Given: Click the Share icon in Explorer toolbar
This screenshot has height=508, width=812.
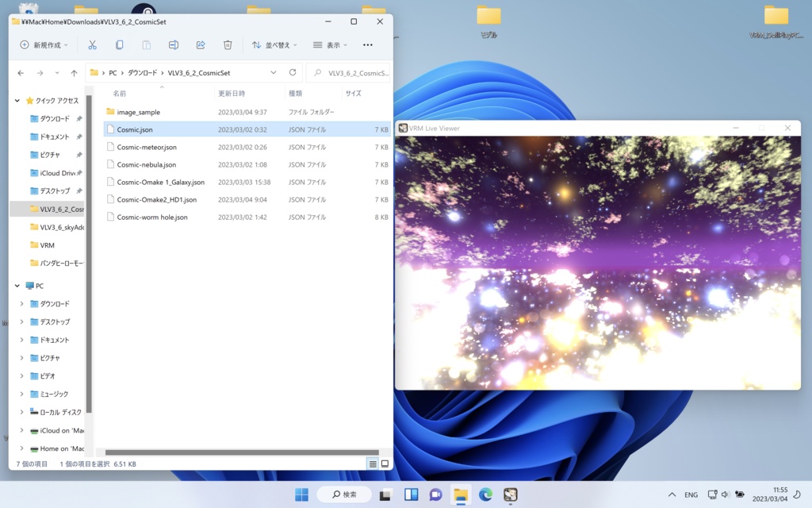Looking at the screenshot, I should [x=201, y=45].
